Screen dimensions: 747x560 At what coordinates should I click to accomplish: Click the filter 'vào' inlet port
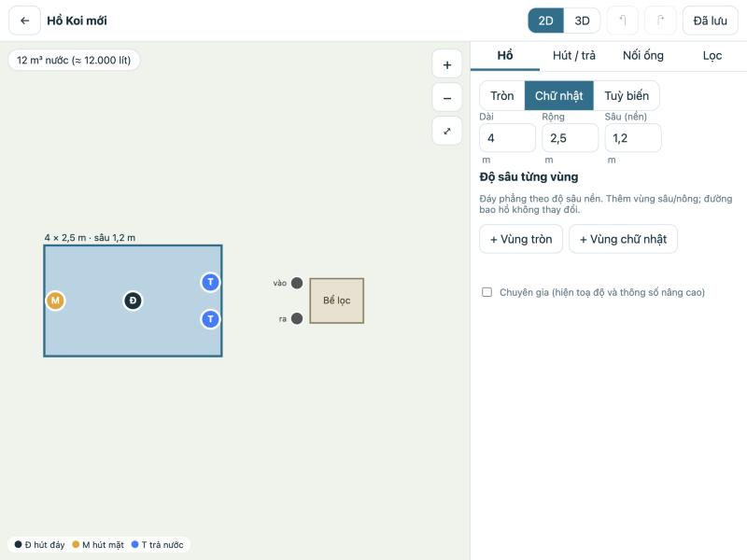(297, 283)
